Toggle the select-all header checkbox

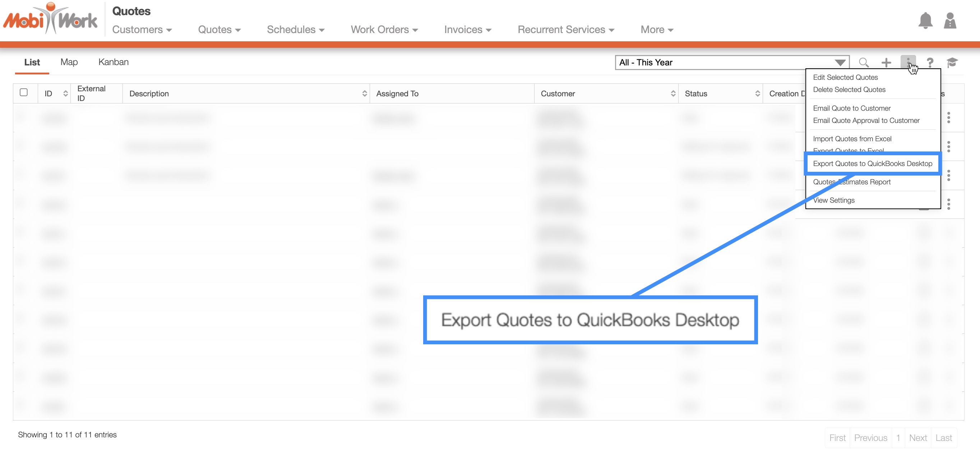tap(24, 92)
